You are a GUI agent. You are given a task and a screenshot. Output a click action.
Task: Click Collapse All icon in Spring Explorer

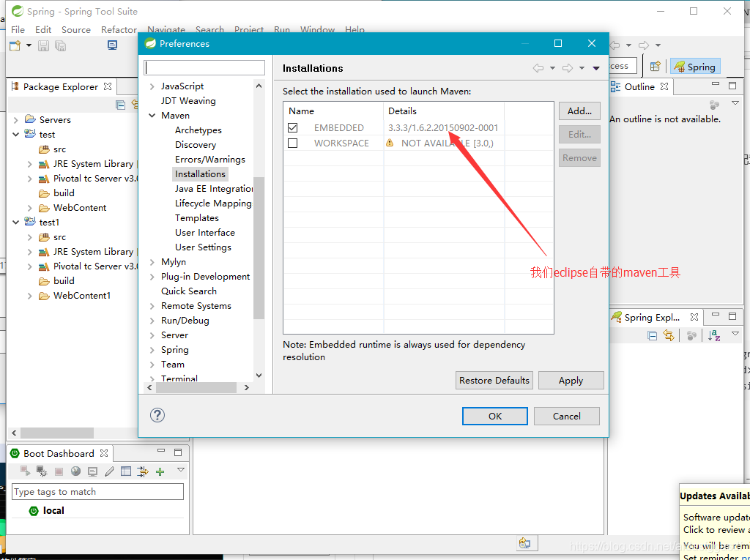tap(652, 336)
